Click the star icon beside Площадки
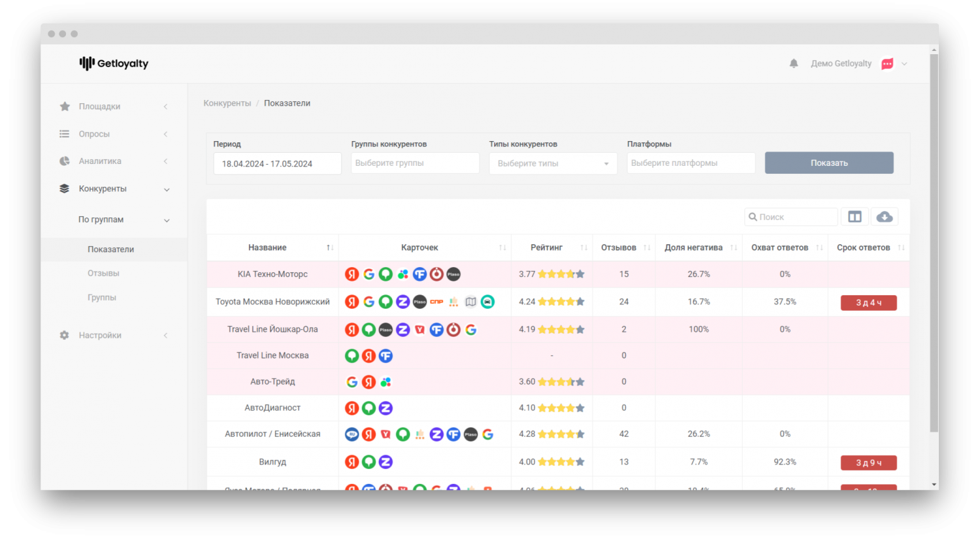Screen dimensions: 980x548 pyautogui.click(x=65, y=106)
